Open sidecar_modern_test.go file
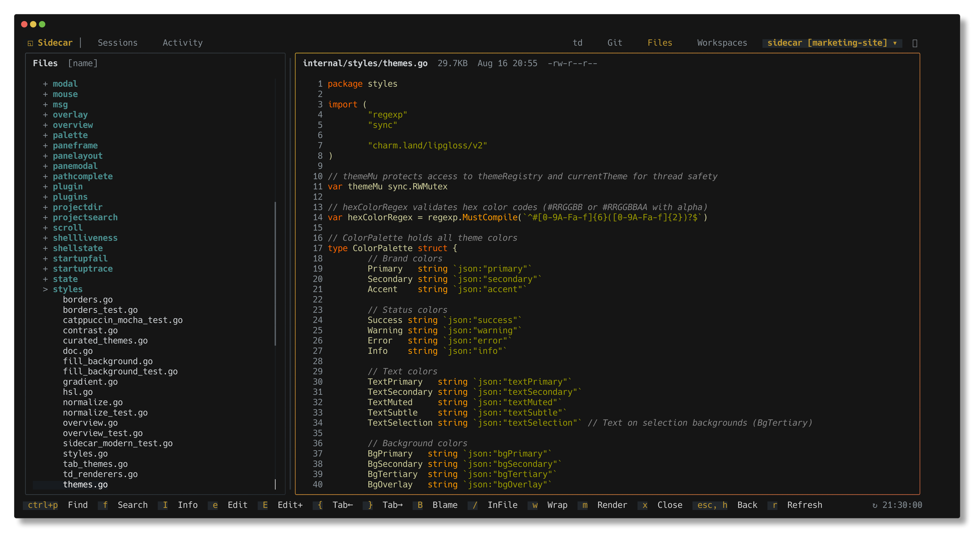 coord(118,443)
